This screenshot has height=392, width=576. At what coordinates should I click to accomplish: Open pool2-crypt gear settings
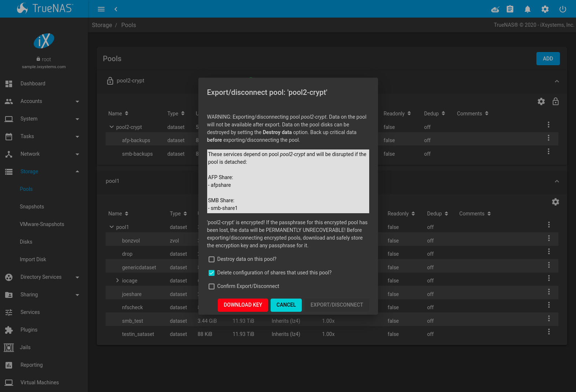tap(541, 101)
